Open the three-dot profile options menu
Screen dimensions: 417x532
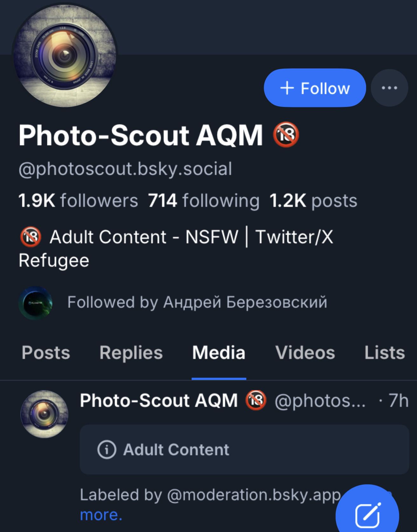pos(389,88)
